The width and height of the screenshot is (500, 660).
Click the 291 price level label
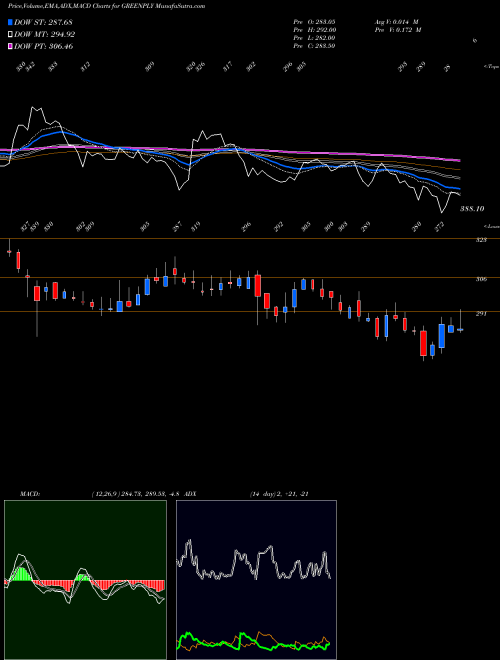pos(481,314)
